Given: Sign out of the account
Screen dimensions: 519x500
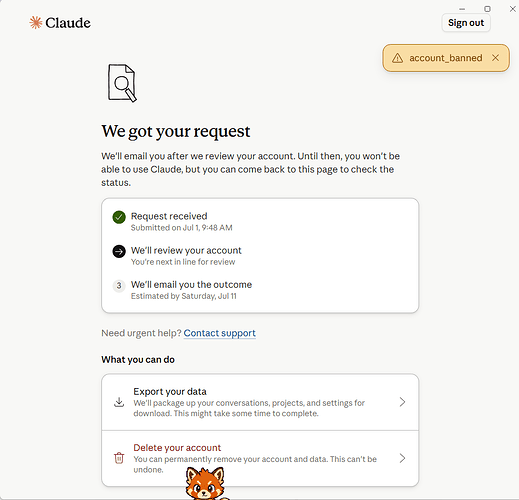Looking at the screenshot, I should [x=466, y=23].
